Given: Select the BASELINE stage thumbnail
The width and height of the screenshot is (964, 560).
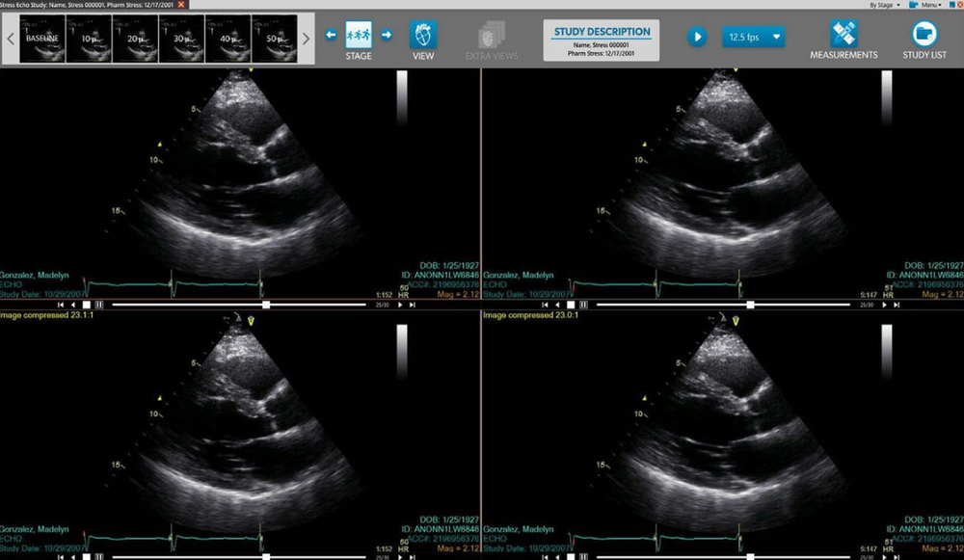Looking at the screenshot, I should 44,38.
